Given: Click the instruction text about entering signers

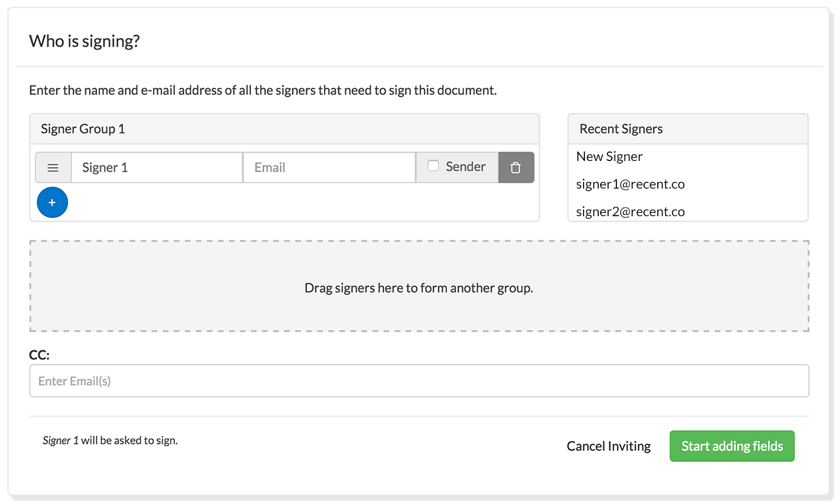Looking at the screenshot, I should [263, 91].
